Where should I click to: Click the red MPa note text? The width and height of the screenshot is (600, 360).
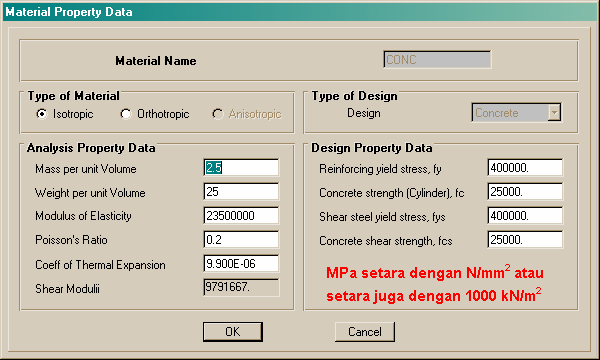pos(435,283)
